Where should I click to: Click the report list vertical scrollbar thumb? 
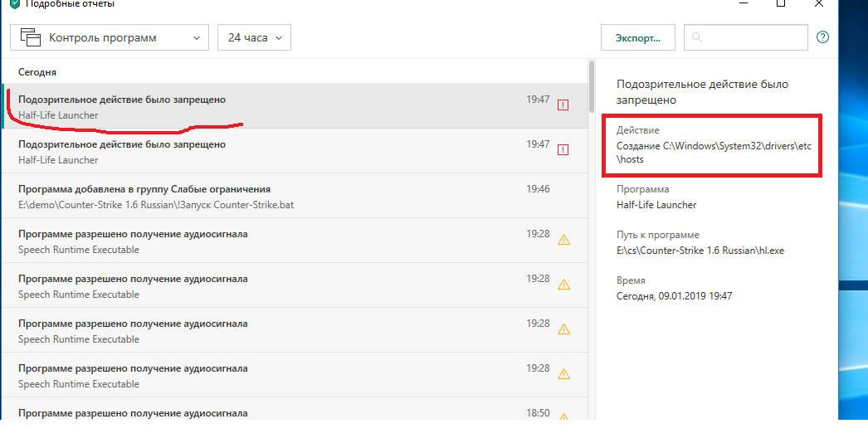tap(591, 85)
